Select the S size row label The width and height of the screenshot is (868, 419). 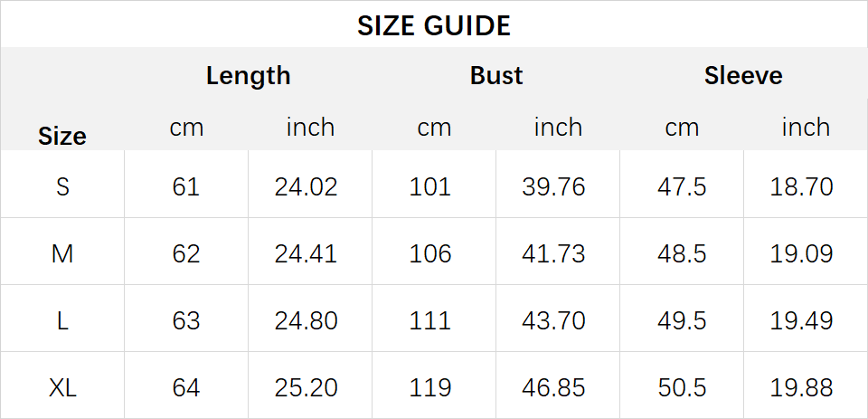(62, 186)
